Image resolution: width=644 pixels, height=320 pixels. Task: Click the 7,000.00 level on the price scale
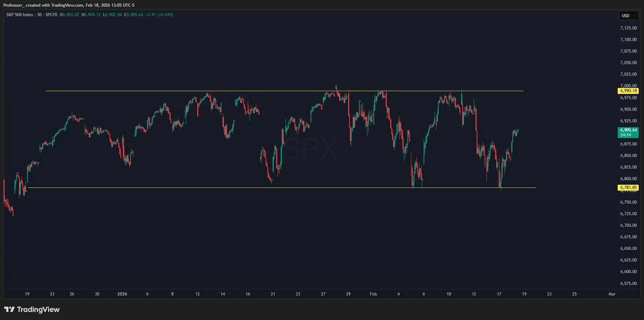click(x=628, y=86)
